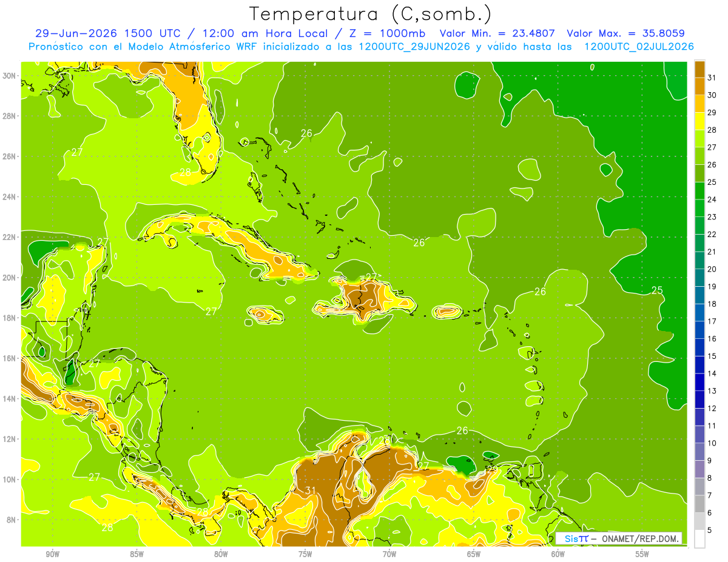The image size is (728, 562).
Task: Pick the green swatch between 24 and 25
Action: coord(699,190)
